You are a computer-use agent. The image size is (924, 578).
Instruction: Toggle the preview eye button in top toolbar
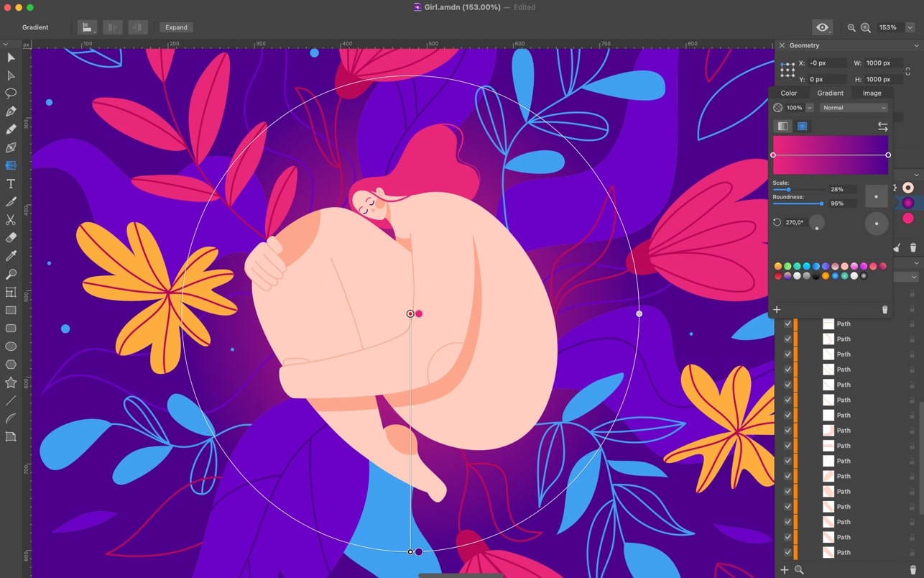click(822, 27)
